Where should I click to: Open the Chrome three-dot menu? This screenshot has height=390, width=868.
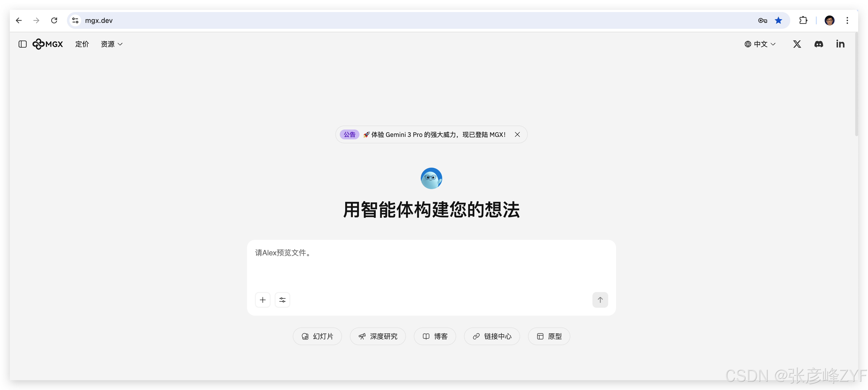click(847, 21)
